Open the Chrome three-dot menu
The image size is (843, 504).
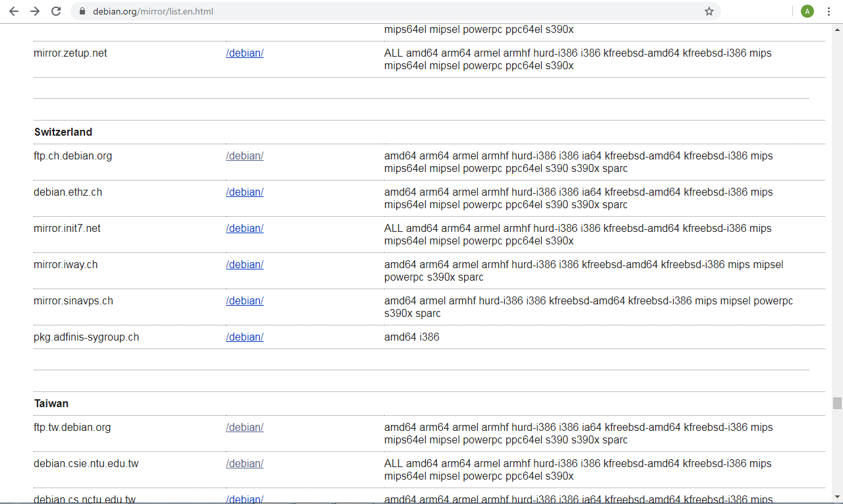(828, 11)
